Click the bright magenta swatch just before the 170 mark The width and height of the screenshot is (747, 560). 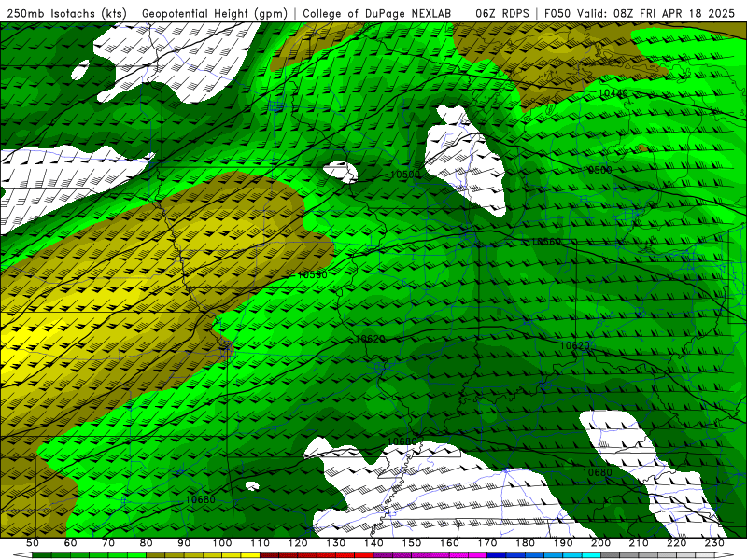tap(478, 555)
